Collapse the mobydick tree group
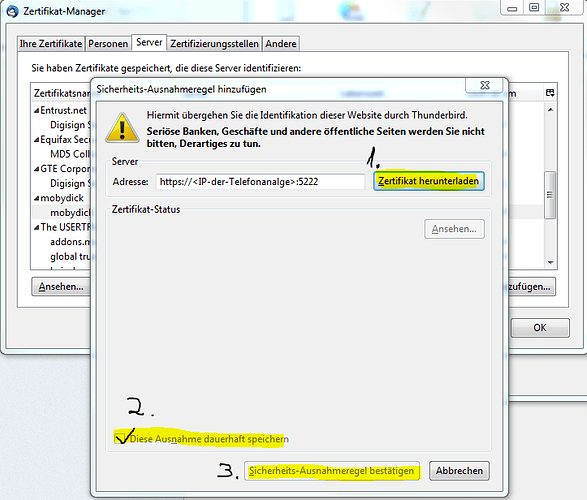 click(x=36, y=198)
